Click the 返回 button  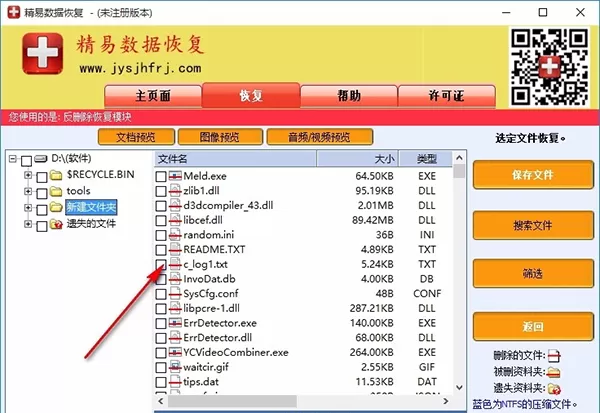[533, 326]
